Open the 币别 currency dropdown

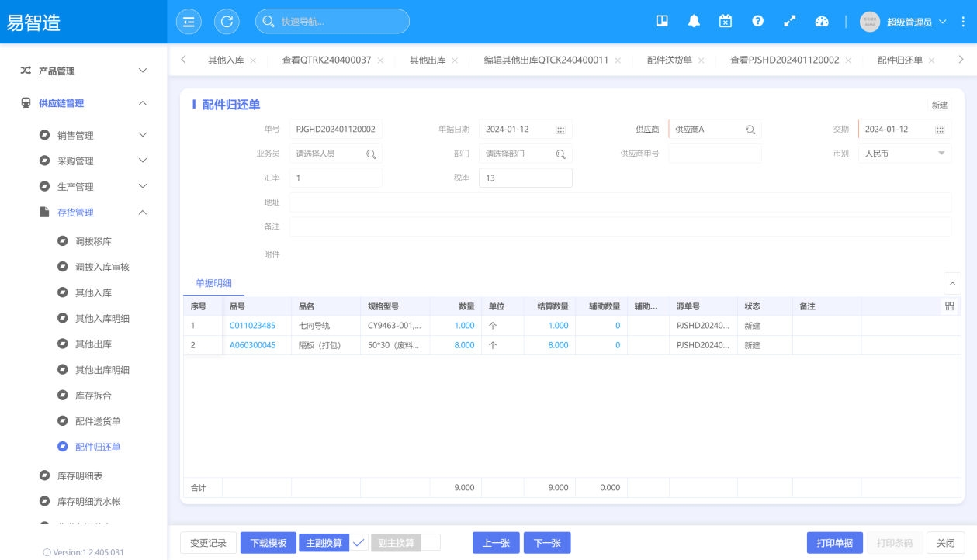point(942,154)
